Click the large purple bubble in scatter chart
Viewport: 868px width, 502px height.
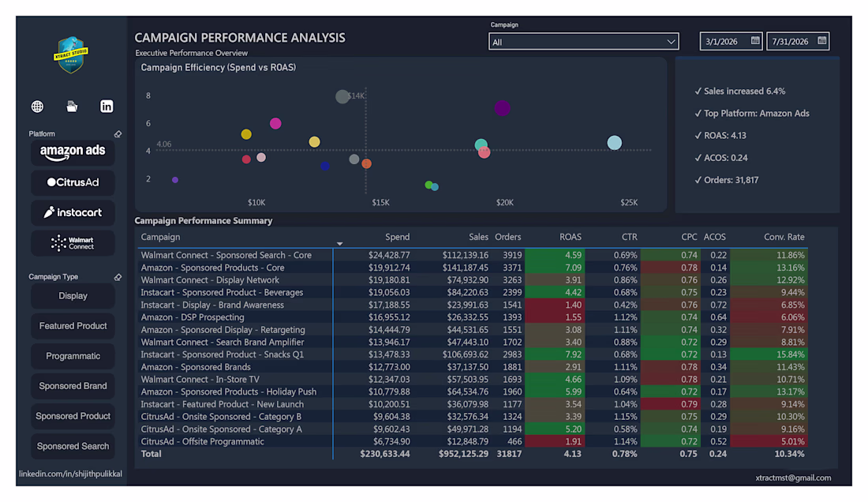[502, 108]
